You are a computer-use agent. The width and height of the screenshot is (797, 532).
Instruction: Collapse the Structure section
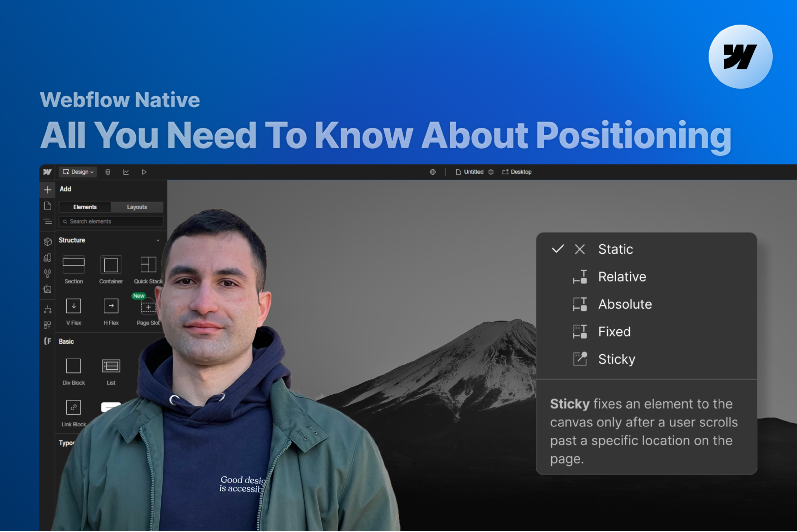pos(158,240)
